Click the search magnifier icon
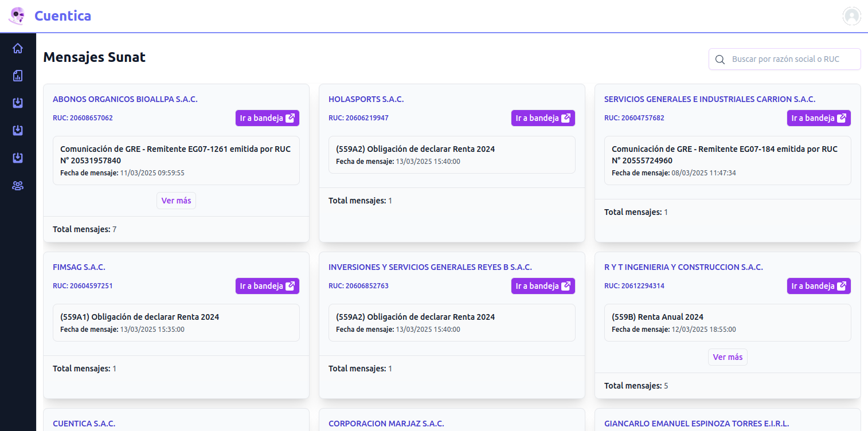 click(720, 59)
